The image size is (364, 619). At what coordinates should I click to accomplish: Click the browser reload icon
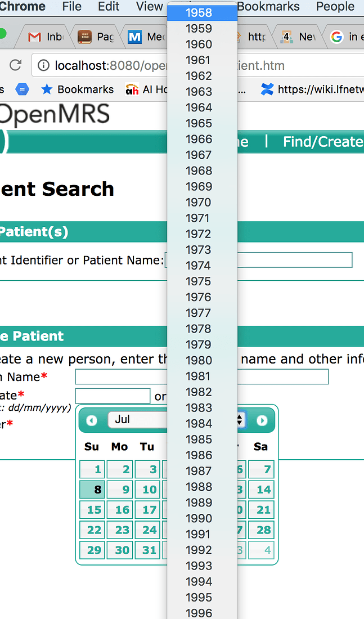coord(15,65)
